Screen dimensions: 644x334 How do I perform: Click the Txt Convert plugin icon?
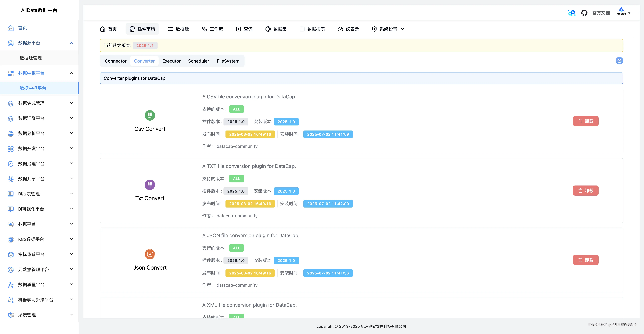click(x=150, y=185)
